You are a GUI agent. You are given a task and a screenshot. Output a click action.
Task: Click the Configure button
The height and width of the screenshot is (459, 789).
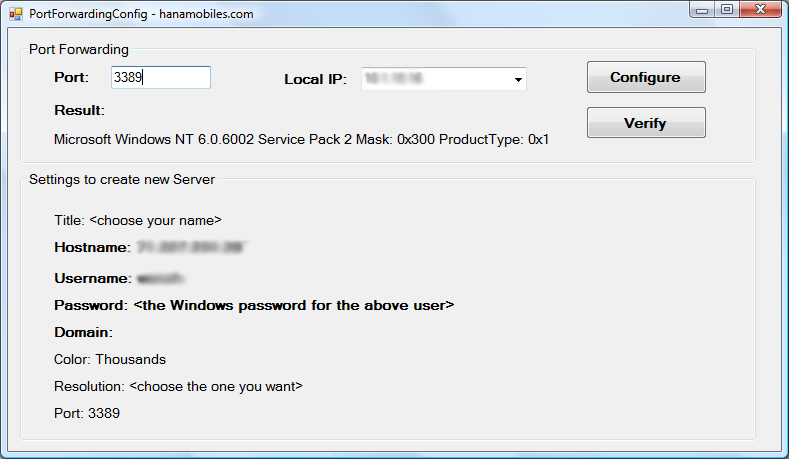646,77
